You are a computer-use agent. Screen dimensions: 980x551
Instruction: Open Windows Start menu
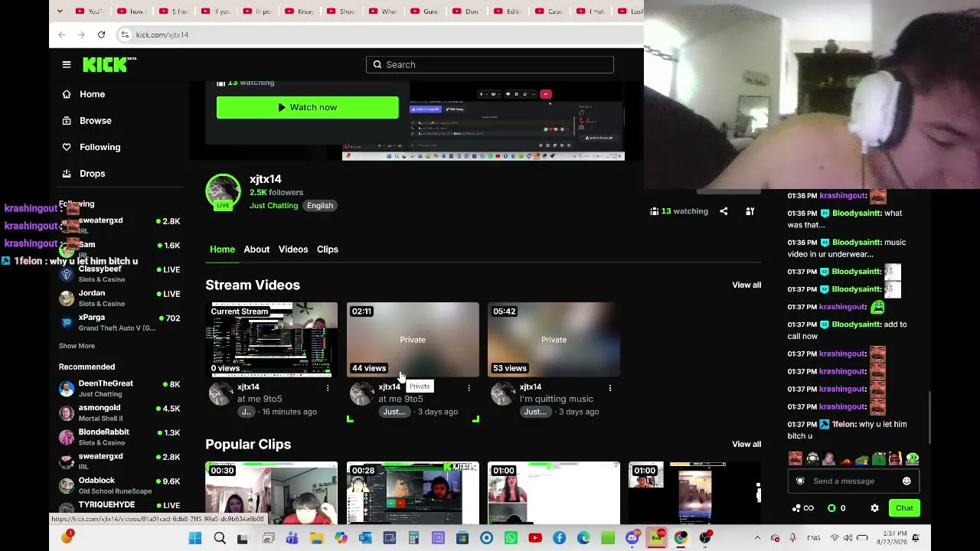click(x=195, y=538)
